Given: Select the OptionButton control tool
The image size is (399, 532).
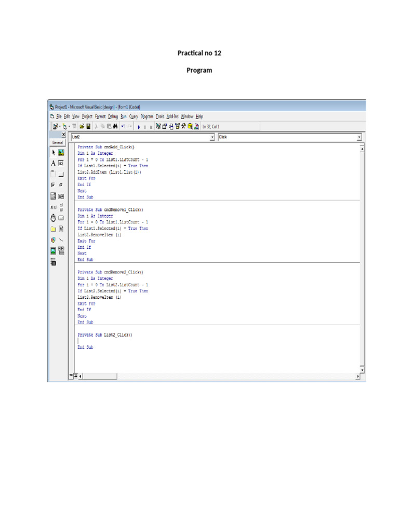Looking at the screenshot, I should 61,185.
